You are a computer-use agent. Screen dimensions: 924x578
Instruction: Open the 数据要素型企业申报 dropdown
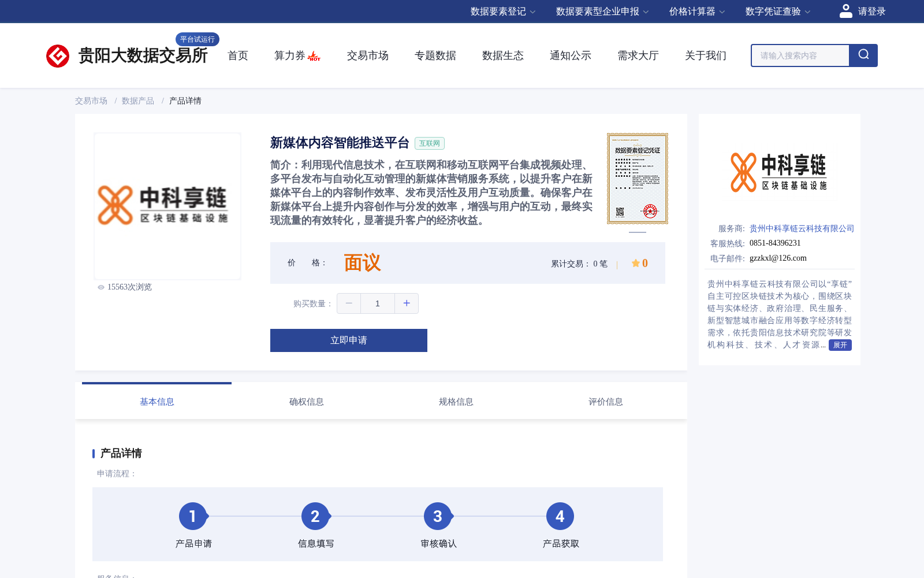[x=602, y=12]
